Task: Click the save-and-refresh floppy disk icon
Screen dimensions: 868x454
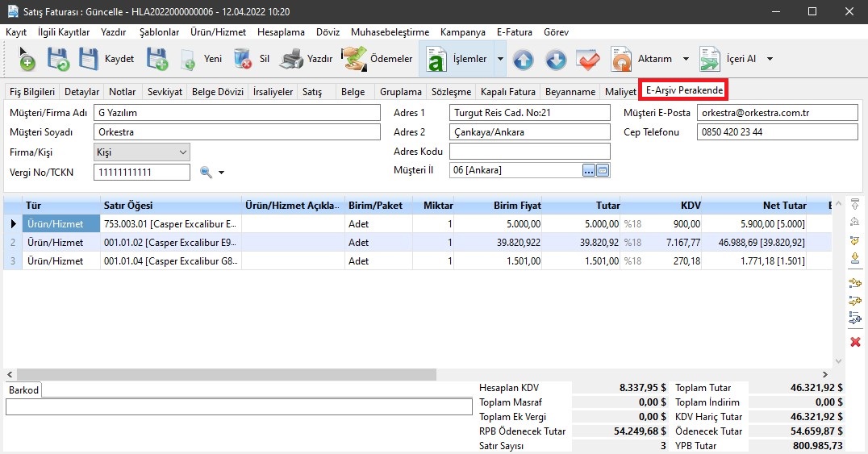Action: click(x=57, y=59)
